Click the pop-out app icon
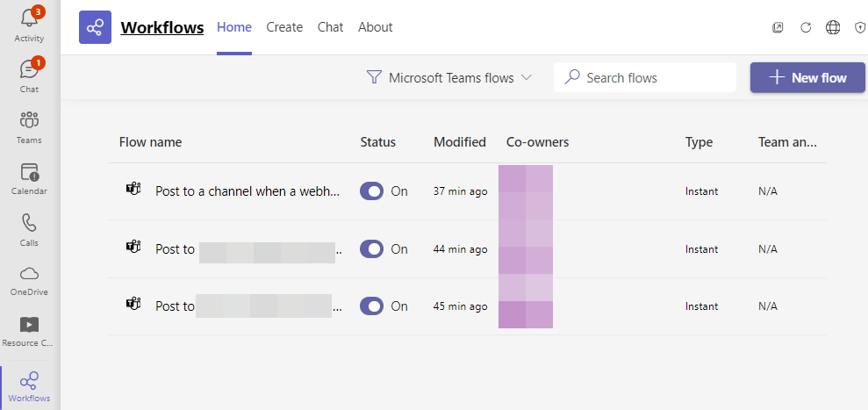 pos(778,28)
